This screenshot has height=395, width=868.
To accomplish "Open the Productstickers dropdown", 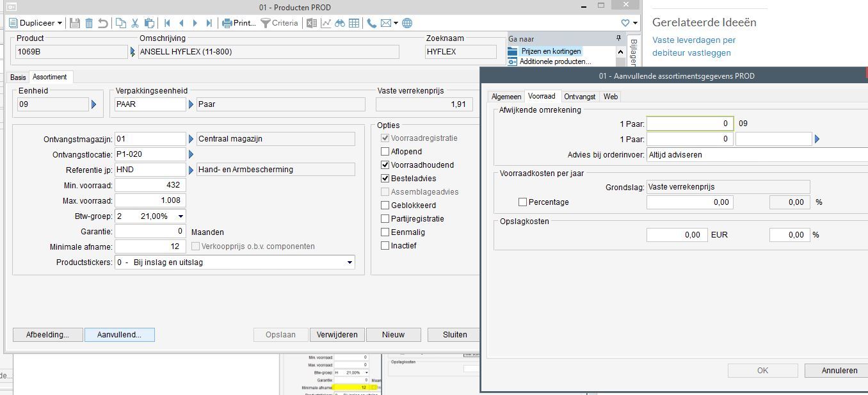I will 235,262.
